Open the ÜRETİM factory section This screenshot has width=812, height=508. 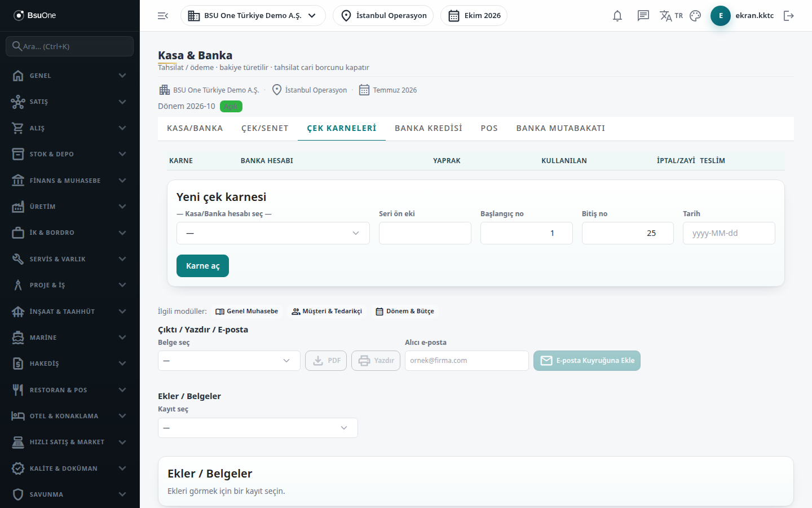pyautogui.click(x=70, y=207)
